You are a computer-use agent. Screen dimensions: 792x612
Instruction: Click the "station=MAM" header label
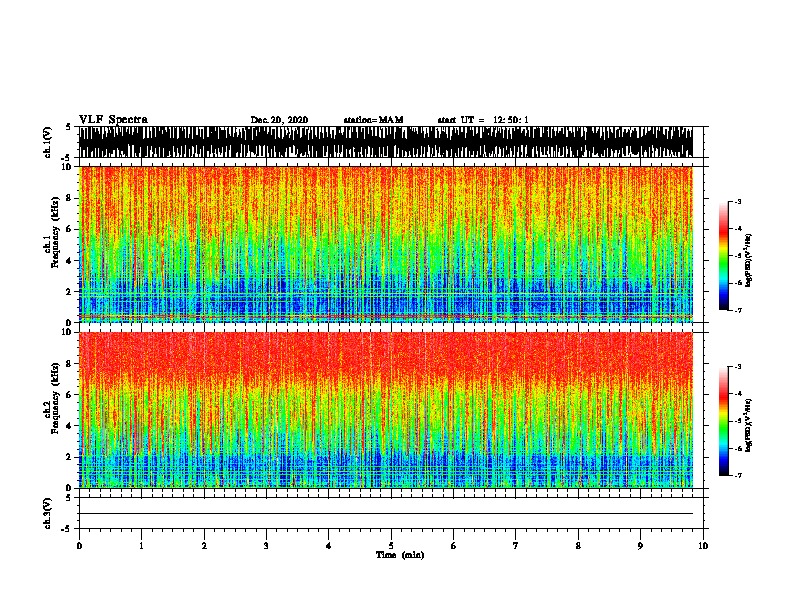pyautogui.click(x=373, y=120)
